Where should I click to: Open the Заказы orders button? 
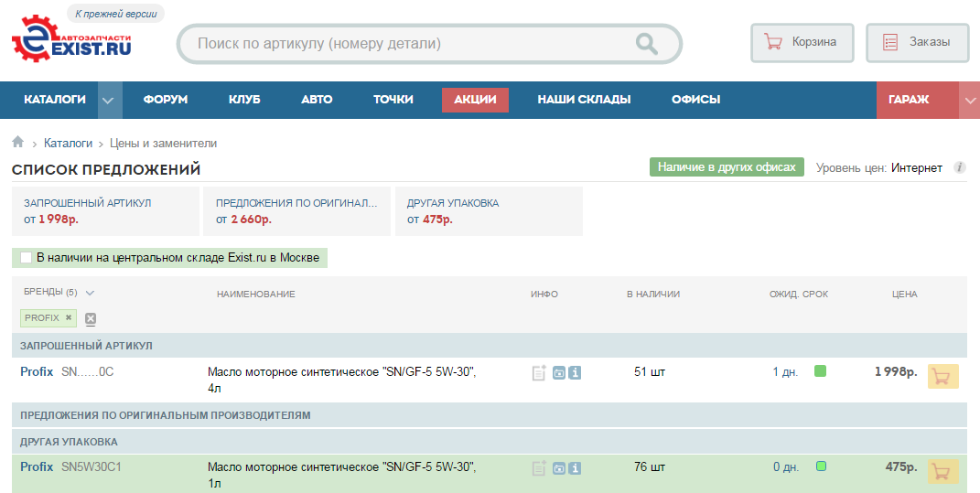click(917, 42)
